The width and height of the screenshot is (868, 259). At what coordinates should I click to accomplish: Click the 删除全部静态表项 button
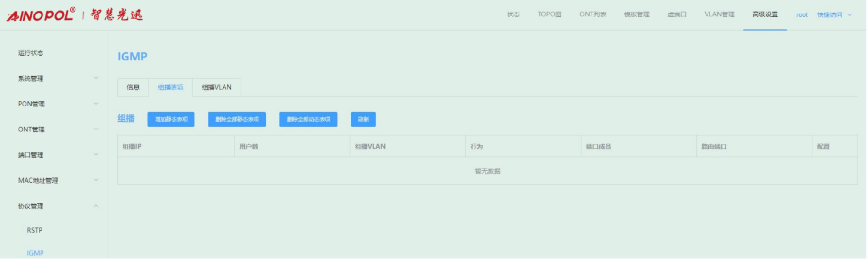coord(237,119)
